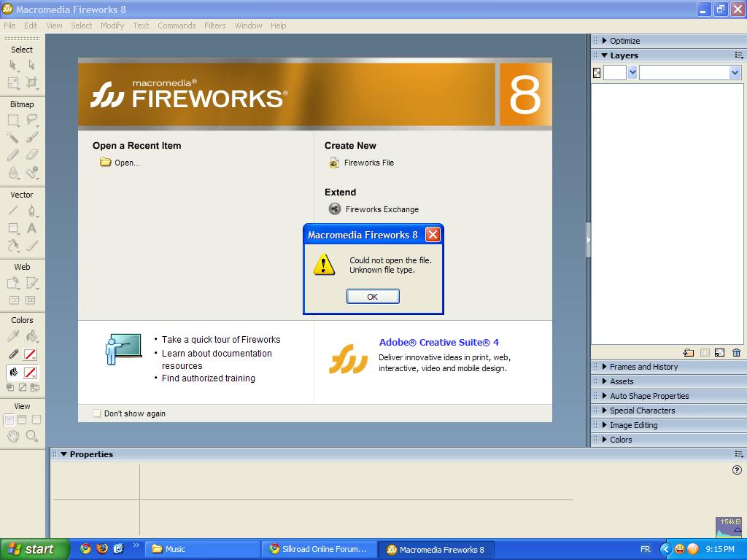
Task: Expand the Image Editing panel
Action: pos(605,425)
